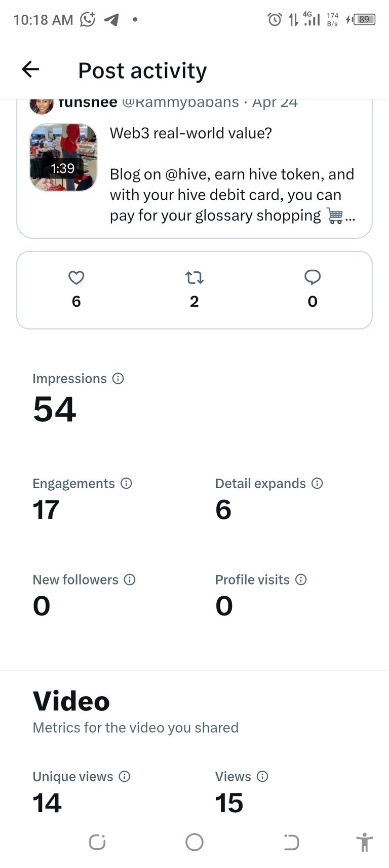Tap the Android recent apps button

tap(97, 842)
